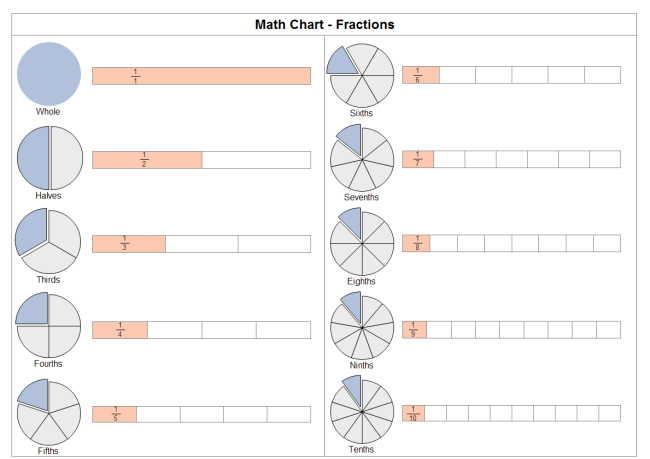Click the shaded 1/1 whole bar
650x459 pixels.
click(201, 76)
